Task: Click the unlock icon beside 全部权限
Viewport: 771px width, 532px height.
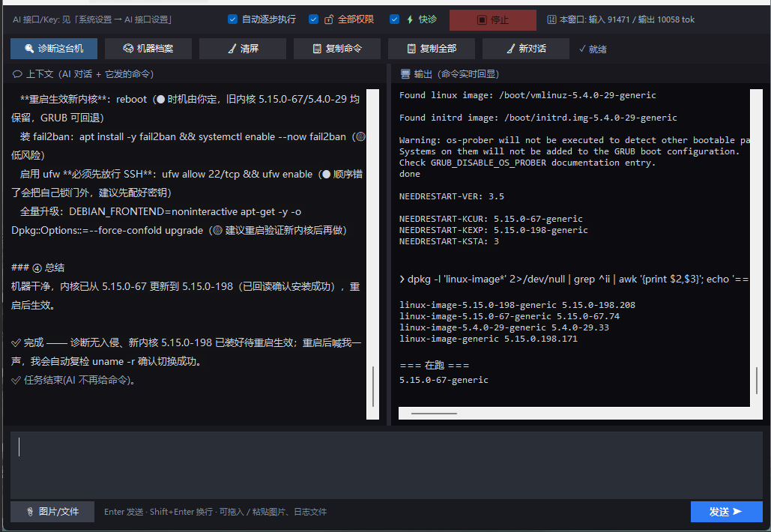Action: coord(329,19)
